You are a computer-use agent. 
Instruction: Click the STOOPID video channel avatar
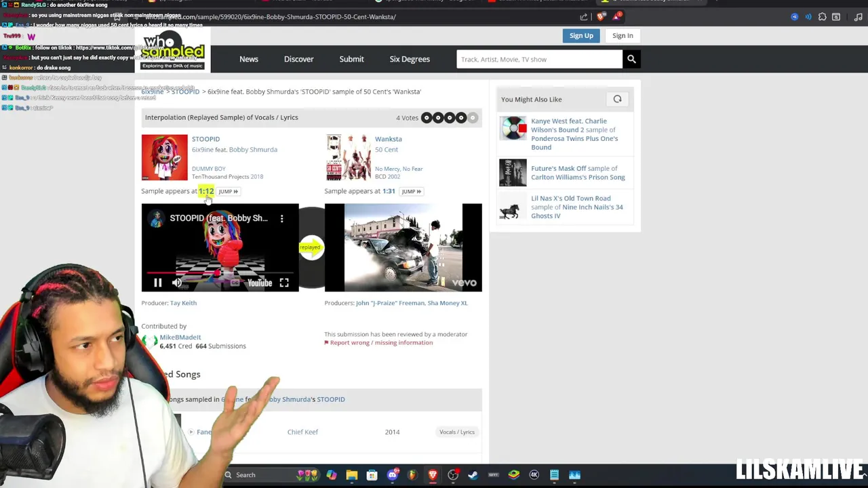point(157,218)
